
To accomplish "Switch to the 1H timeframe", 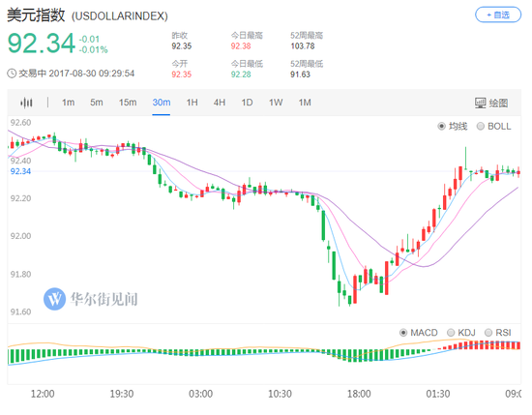I will [192, 103].
